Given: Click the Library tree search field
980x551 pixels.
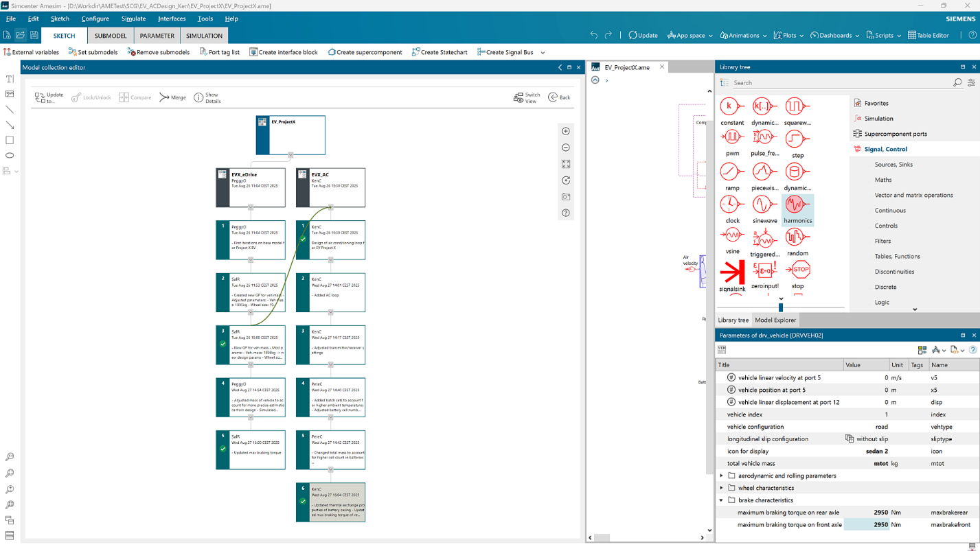Looking at the screenshot, I should 840,83.
